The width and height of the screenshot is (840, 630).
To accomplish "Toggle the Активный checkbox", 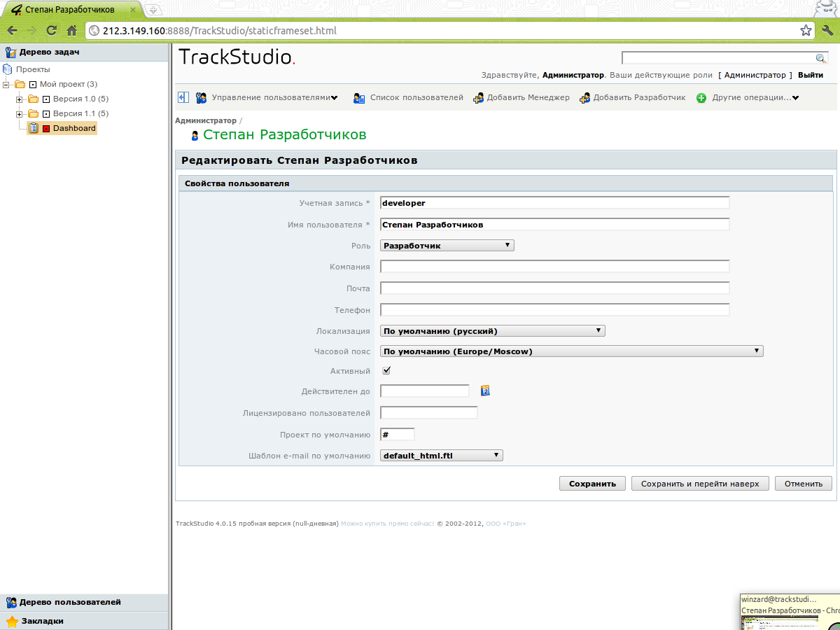I will [386, 370].
